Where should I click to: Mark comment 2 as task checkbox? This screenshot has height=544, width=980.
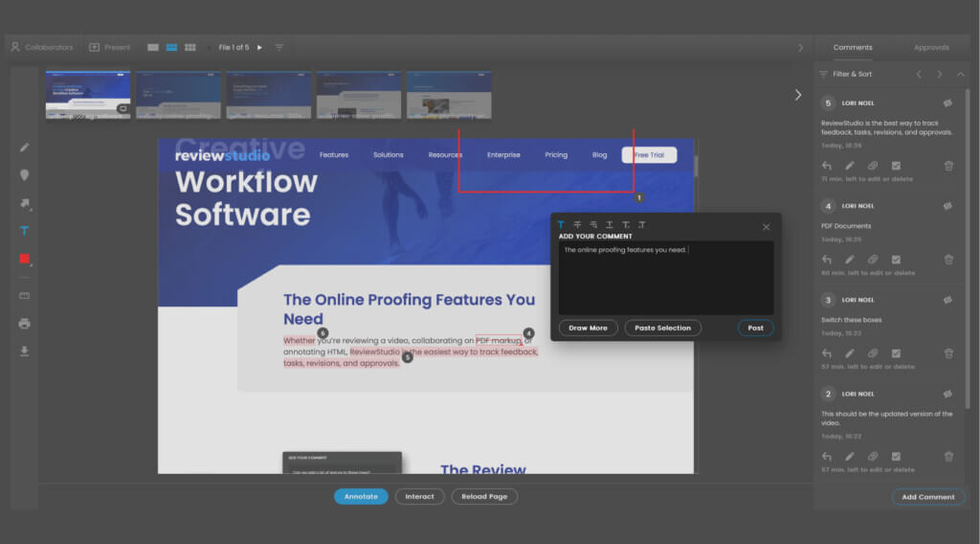(x=896, y=457)
